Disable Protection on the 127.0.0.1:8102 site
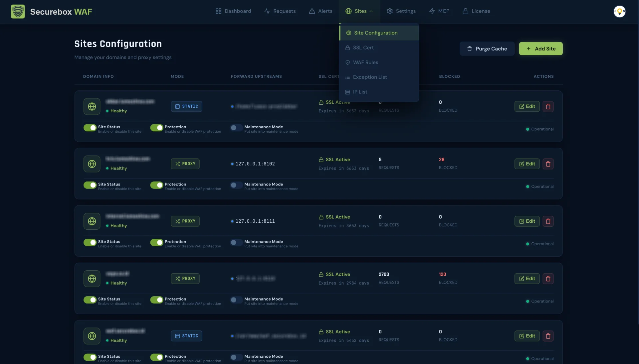This screenshot has width=639, height=364. (x=157, y=185)
